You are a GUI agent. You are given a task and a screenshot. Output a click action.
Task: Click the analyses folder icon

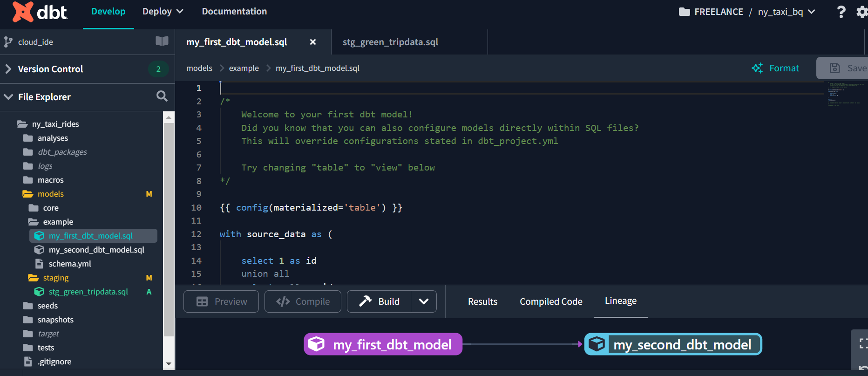coord(28,138)
